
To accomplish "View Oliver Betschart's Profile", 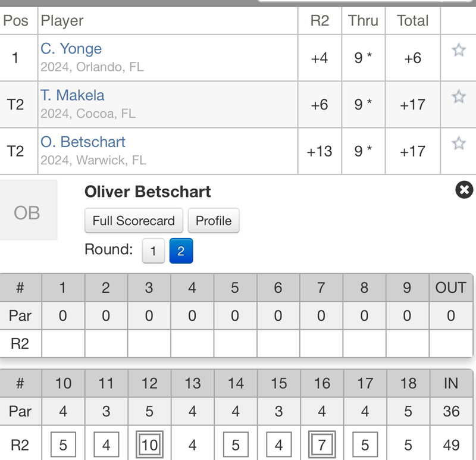I will pyautogui.click(x=214, y=221).
